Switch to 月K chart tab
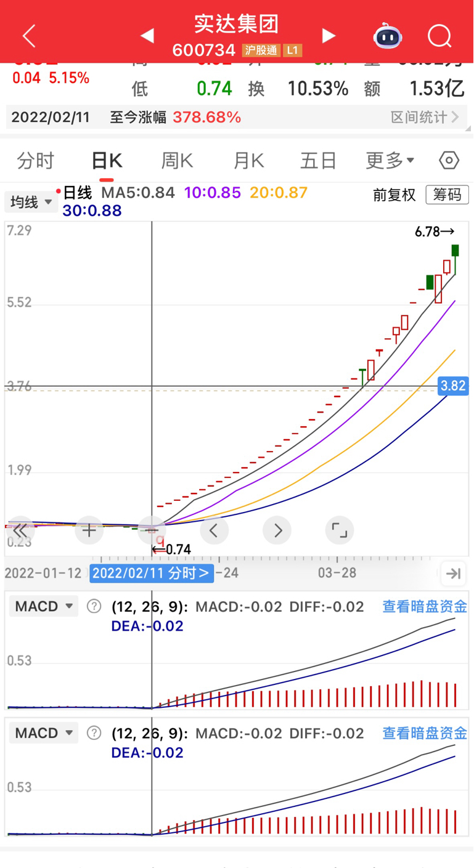The height and width of the screenshot is (868, 474). tap(248, 161)
